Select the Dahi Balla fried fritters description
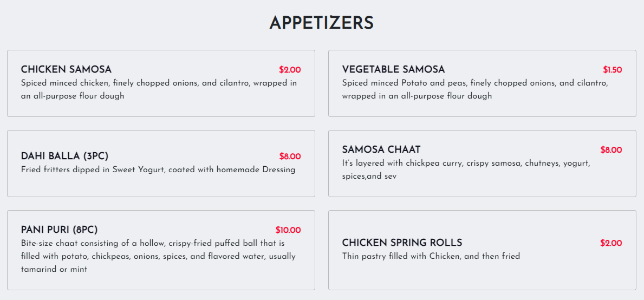 pyautogui.click(x=158, y=169)
